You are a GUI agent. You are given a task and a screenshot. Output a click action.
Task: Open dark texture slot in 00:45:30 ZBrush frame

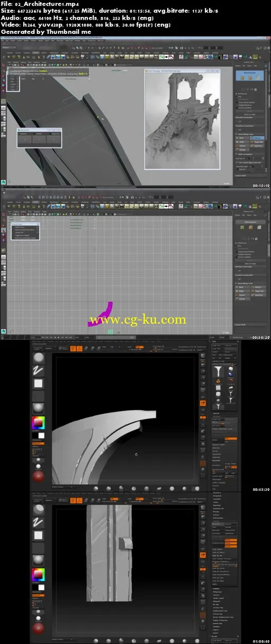pyautogui.click(x=38, y=396)
